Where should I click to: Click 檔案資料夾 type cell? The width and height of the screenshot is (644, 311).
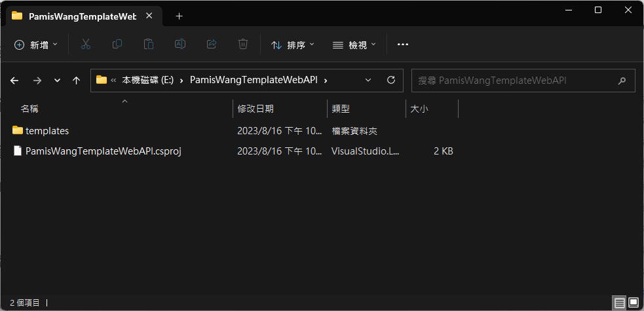(354, 131)
